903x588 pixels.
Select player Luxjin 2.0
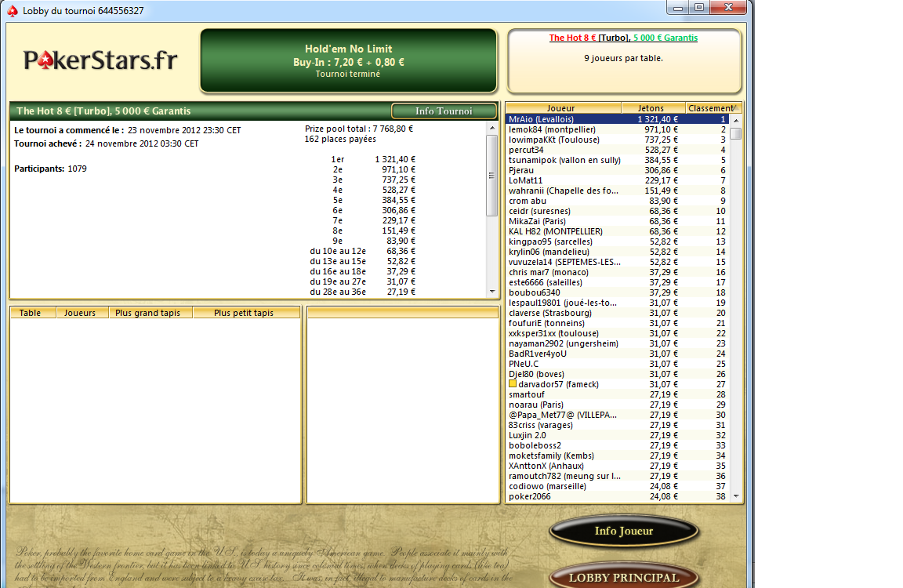pos(617,435)
